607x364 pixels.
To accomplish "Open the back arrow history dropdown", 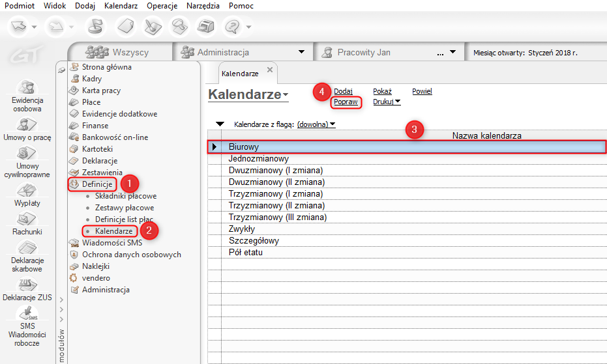I will (x=34, y=27).
